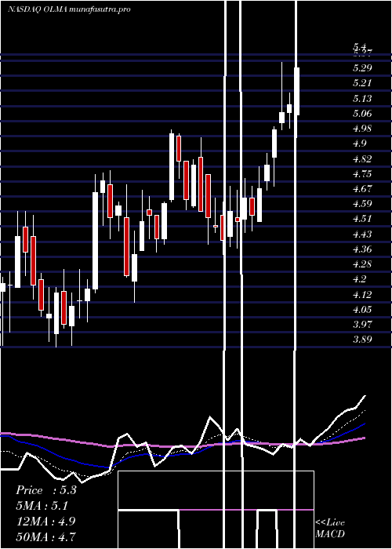Click the 3.97 price axis label
Image resolution: width=392 pixels, height=549 pixels.
tap(362, 325)
